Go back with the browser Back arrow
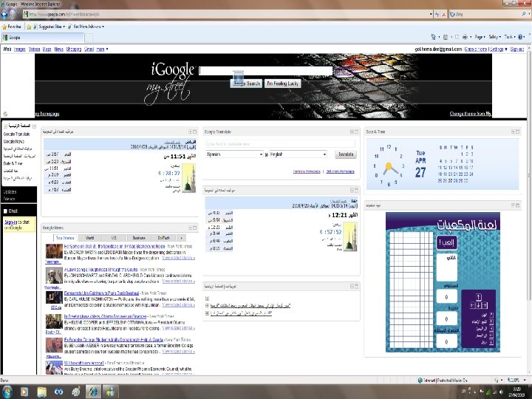532x399 pixels. (x=4, y=14)
